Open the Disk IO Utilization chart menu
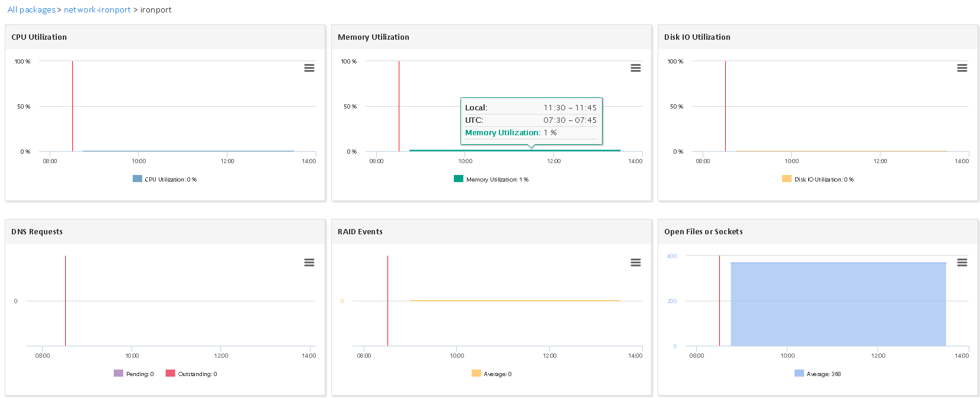Screen dimensions: 980x398 (x=962, y=68)
